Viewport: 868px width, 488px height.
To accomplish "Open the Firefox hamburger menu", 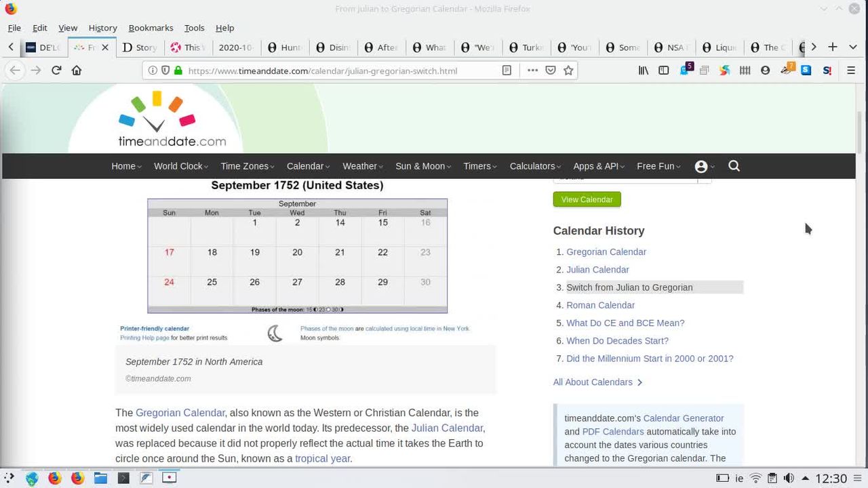I will (x=851, y=70).
